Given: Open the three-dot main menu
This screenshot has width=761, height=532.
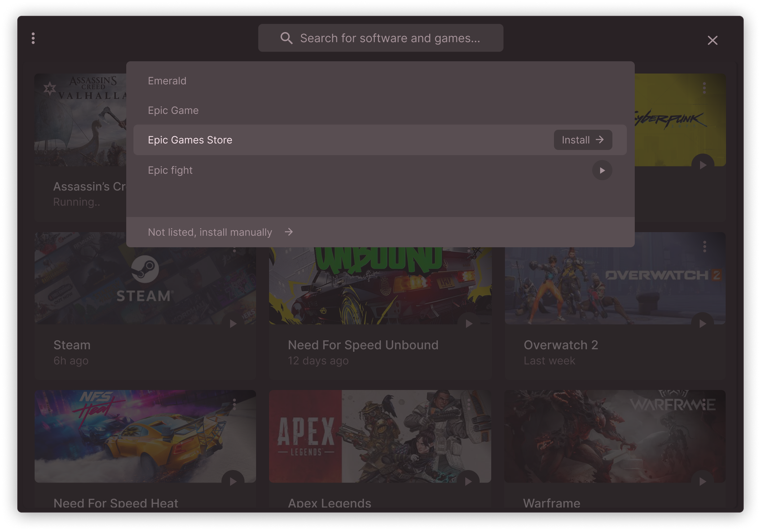Looking at the screenshot, I should [x=33, y=38].
